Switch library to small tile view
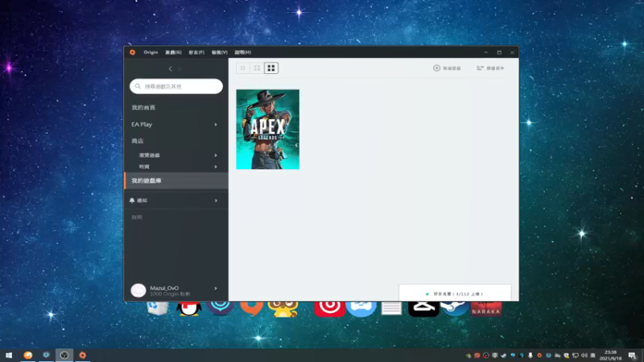The height and width of the screenshot is (362, 644). [243, 68]
